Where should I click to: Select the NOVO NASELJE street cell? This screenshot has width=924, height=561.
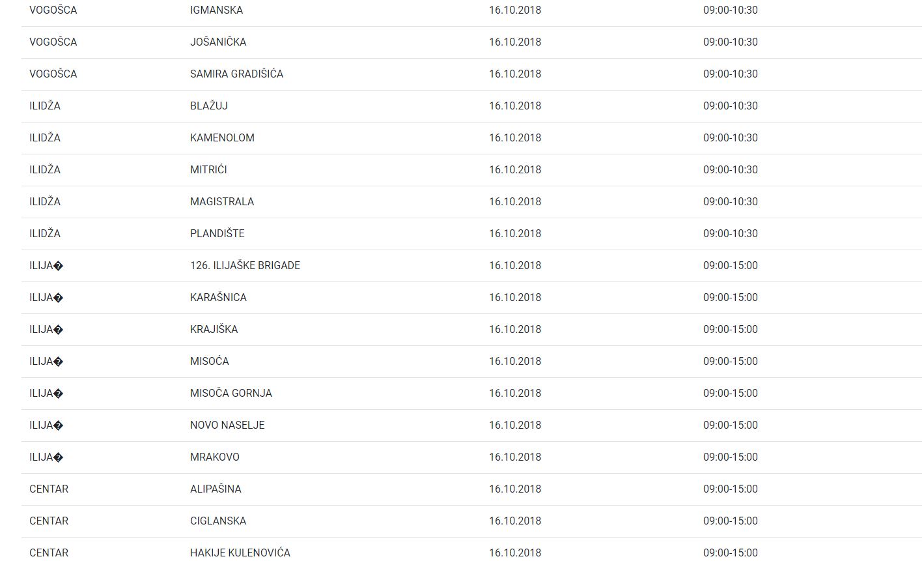227,425
